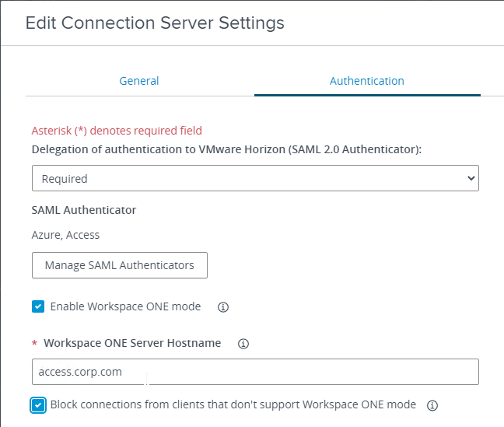This screenshot has width=504, height=427.
Task: Click the red asterisk required marker
Action: (34, 344)
